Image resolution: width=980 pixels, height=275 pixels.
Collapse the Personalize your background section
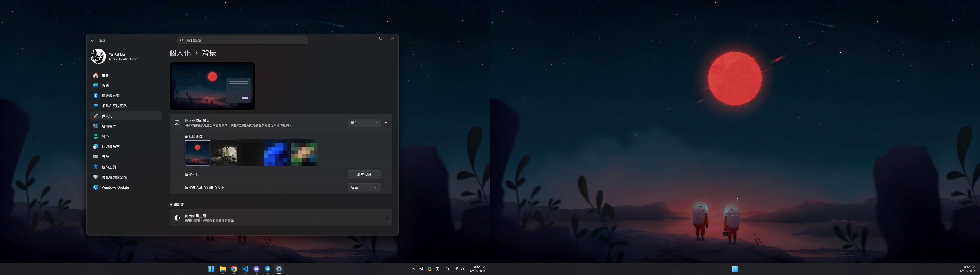386,123
